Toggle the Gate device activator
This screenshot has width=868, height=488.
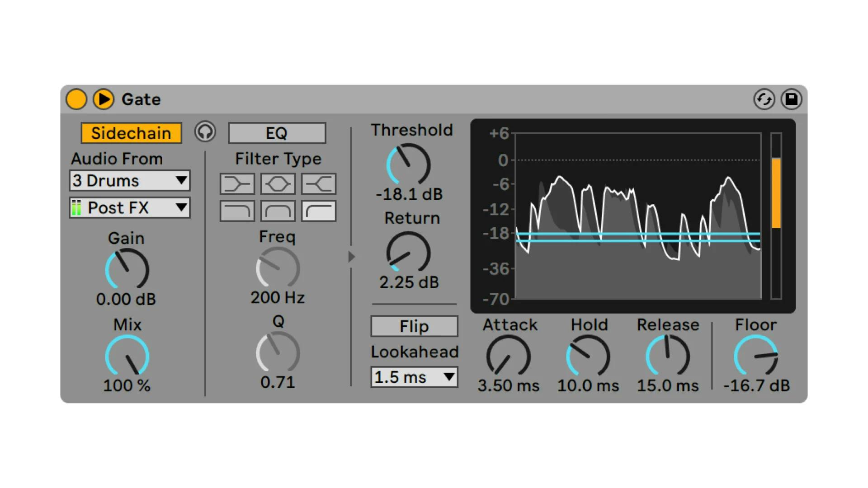coord(76,99)
